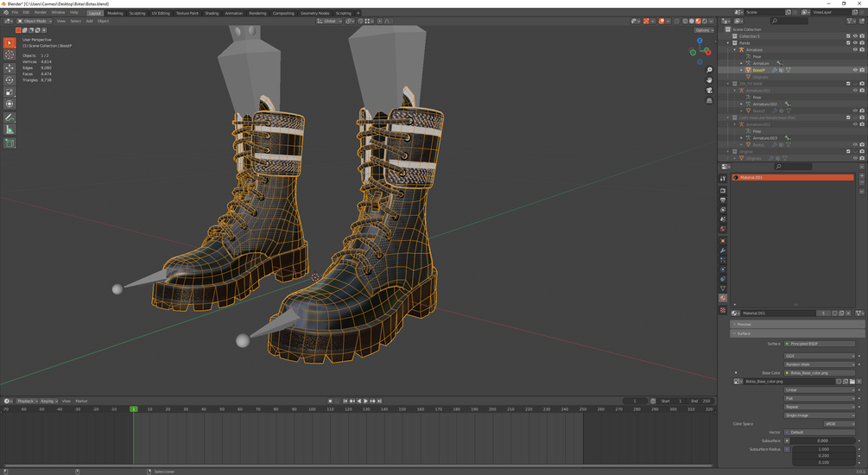Viewport: 868px width, 475px height.
Task: Switch to the UV Editing workspace tab
Action: coord(161,13)
